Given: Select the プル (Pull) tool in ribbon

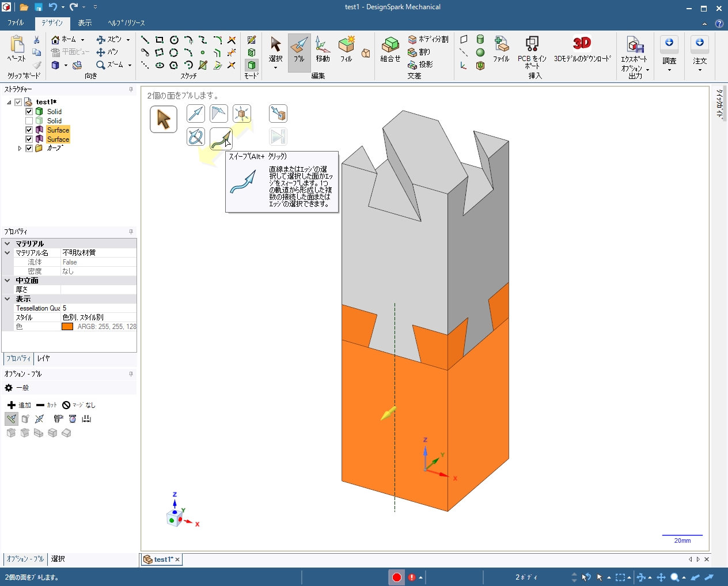Looking at the screenshot, I should point(299,49).
